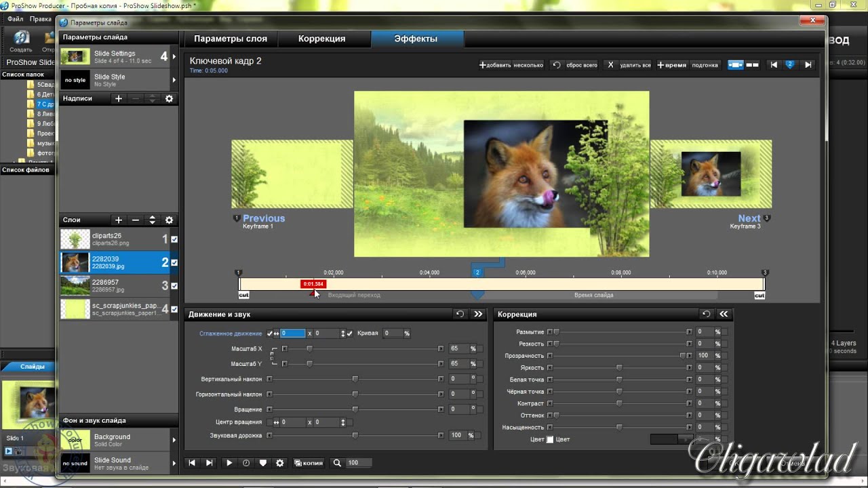Click the удалить все button
The image size is (868, 488).
(629, 65)
